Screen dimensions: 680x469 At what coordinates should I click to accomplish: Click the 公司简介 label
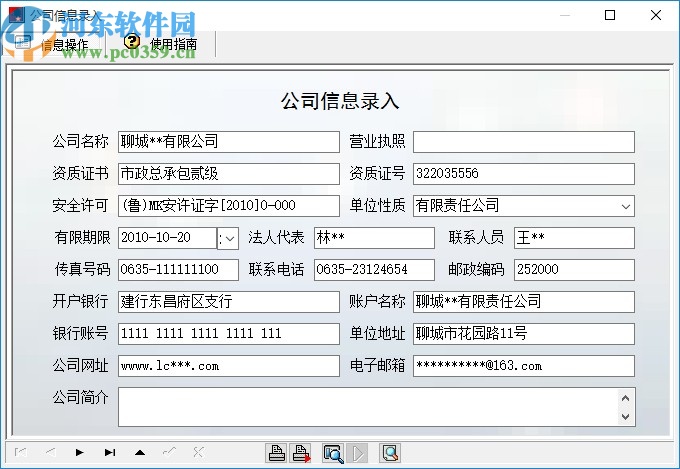click(x=80, y=397)
